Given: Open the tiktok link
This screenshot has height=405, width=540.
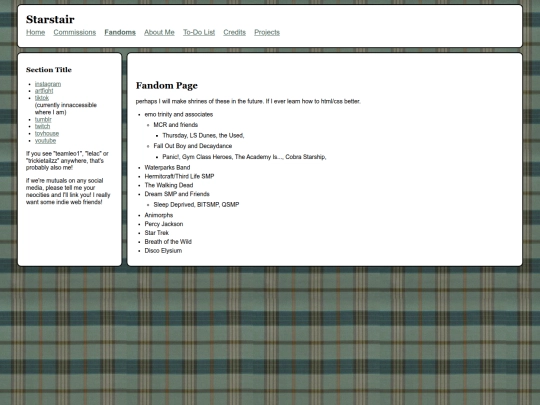Looking at the screenshot, I should (x=42, y=98).
